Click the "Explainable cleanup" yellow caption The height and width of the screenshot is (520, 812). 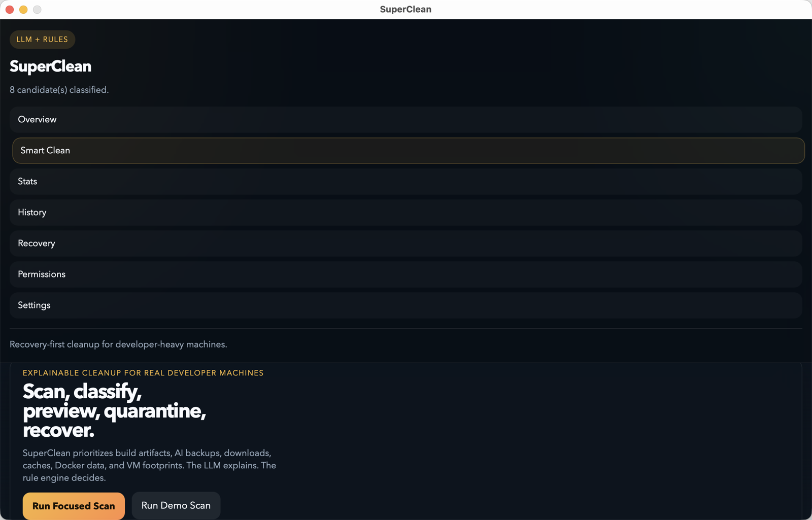pyautogui.click(x=143, y=373)
